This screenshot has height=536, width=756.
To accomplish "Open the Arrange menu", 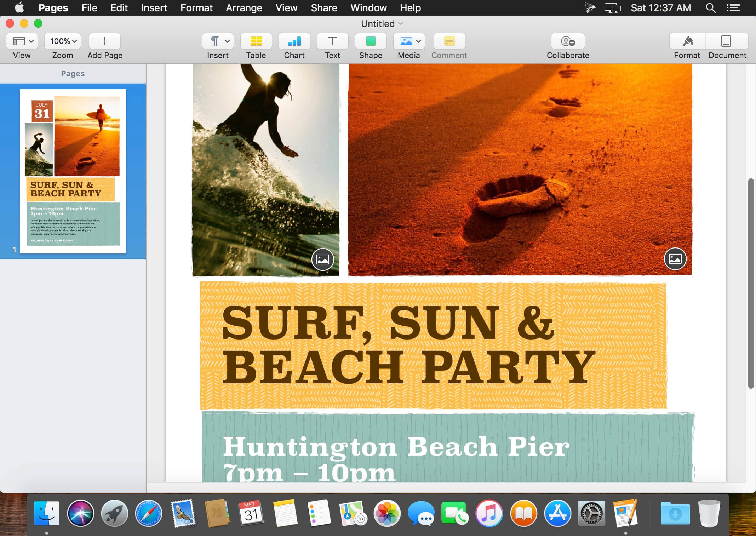I will (x=244, y=8).
